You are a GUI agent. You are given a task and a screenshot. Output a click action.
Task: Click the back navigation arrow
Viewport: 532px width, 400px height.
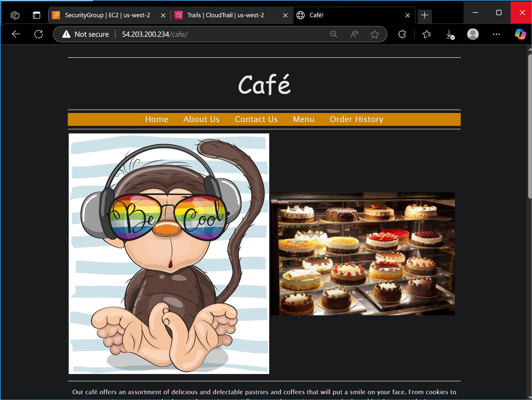(x=16, y=34)
